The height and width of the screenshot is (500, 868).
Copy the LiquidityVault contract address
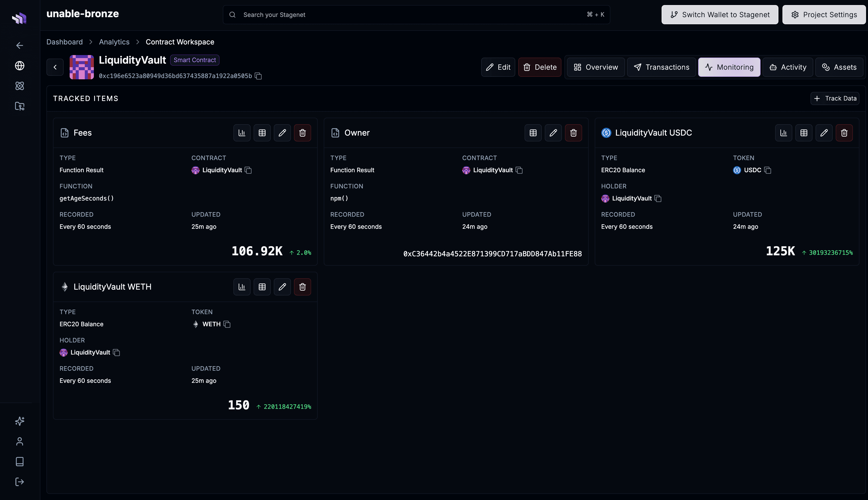click(258, 76)
